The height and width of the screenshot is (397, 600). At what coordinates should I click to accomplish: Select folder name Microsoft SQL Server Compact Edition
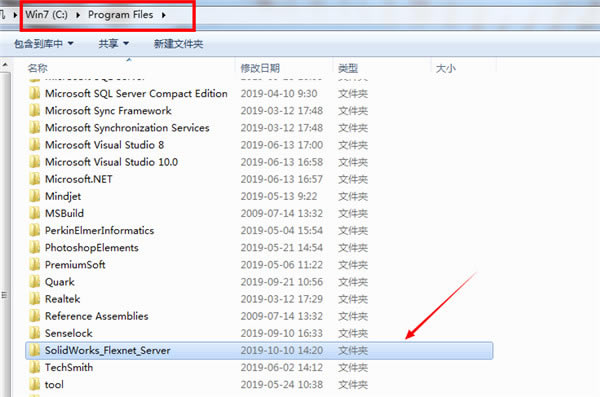(x=136, y=93)
